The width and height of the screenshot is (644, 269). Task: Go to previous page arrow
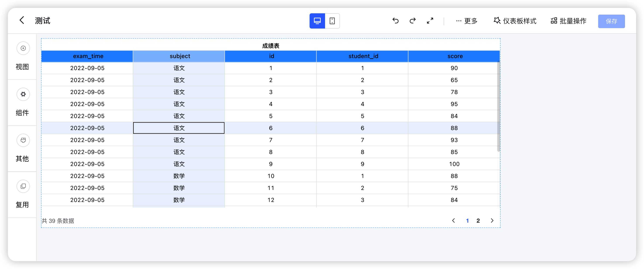[453, 221]
